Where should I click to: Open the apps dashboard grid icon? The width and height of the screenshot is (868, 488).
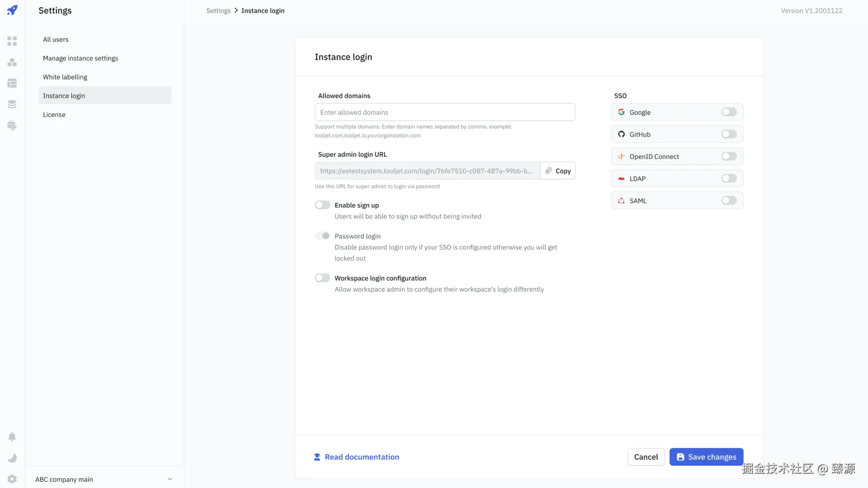(x=12, y=41)
